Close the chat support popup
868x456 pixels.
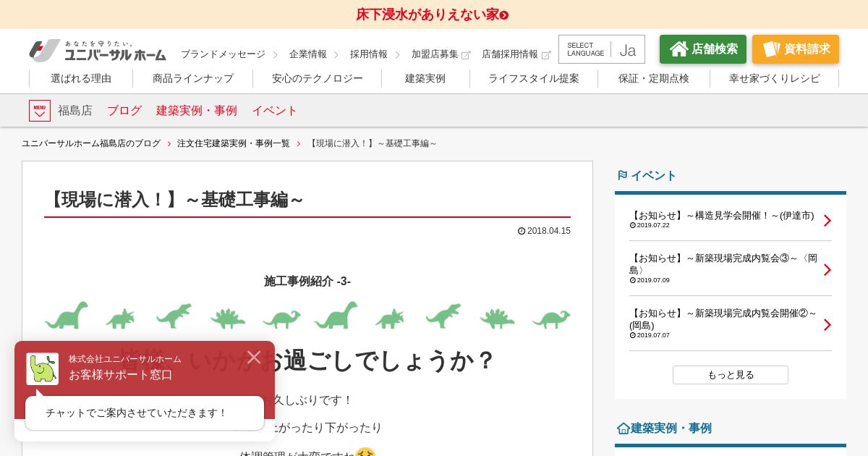(254, 357)
